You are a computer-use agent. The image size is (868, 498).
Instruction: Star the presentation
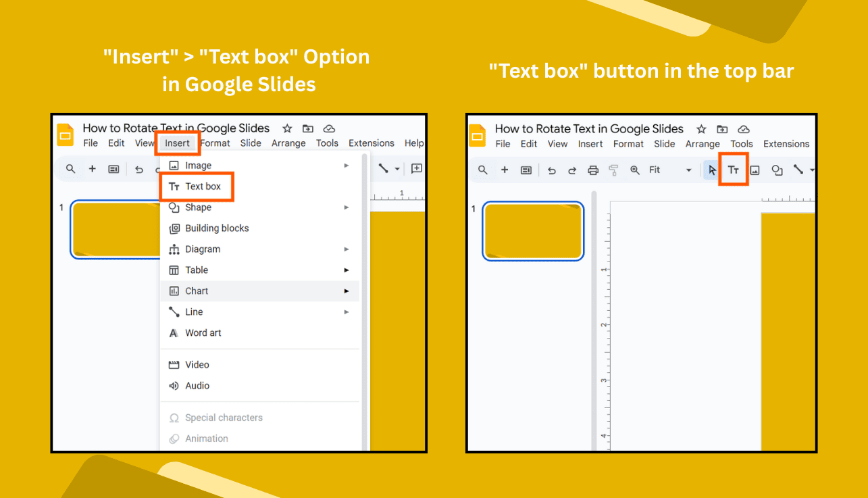(700, 128)
